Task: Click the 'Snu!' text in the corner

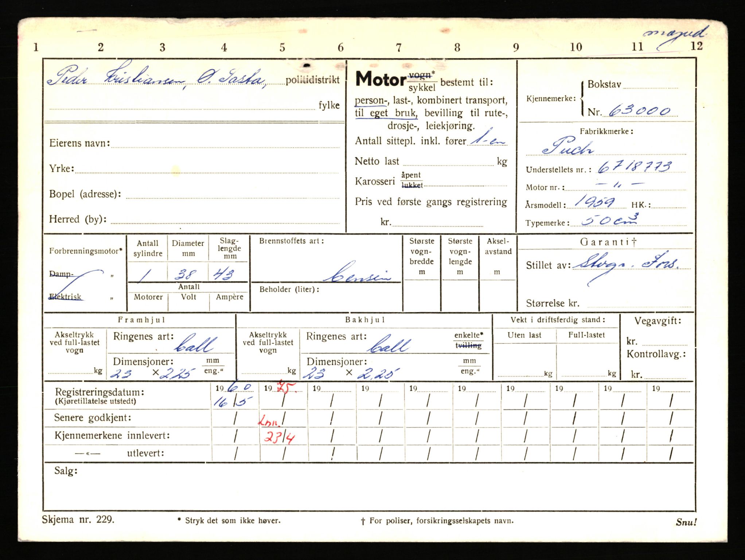Action: click(686, 522)
